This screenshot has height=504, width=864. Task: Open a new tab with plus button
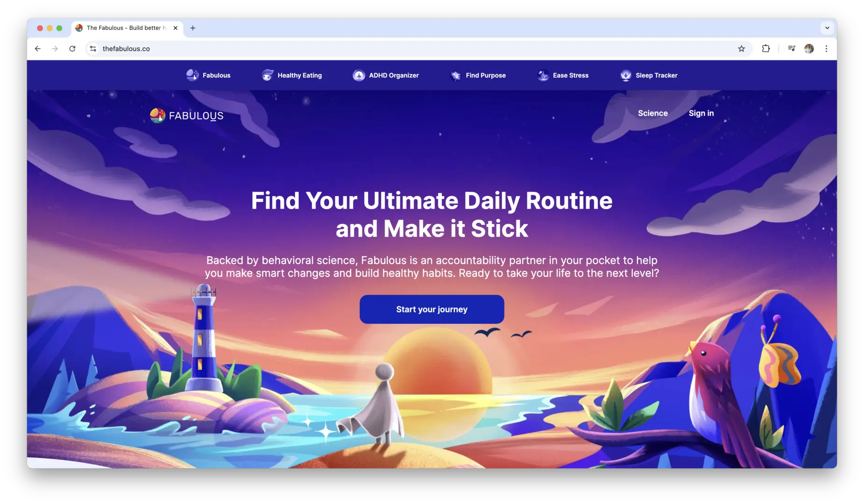[x=193, y=28]
